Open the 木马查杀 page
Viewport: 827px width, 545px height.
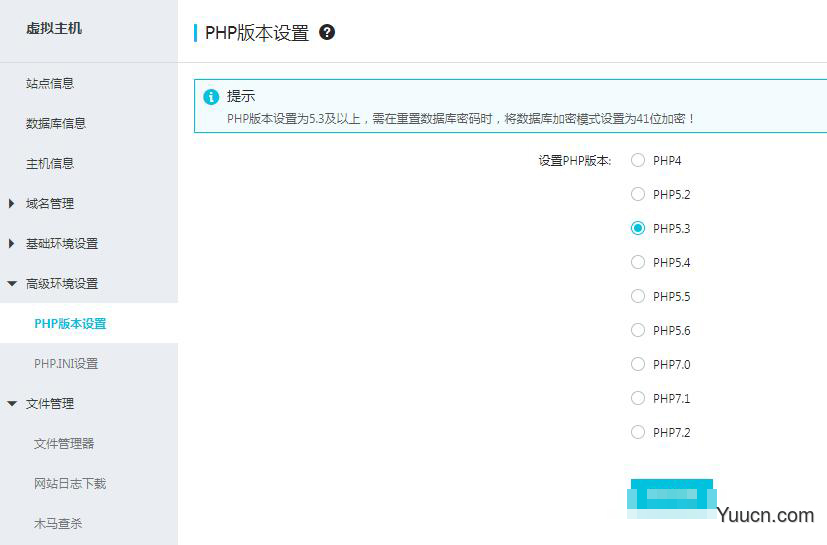(58, 524)
